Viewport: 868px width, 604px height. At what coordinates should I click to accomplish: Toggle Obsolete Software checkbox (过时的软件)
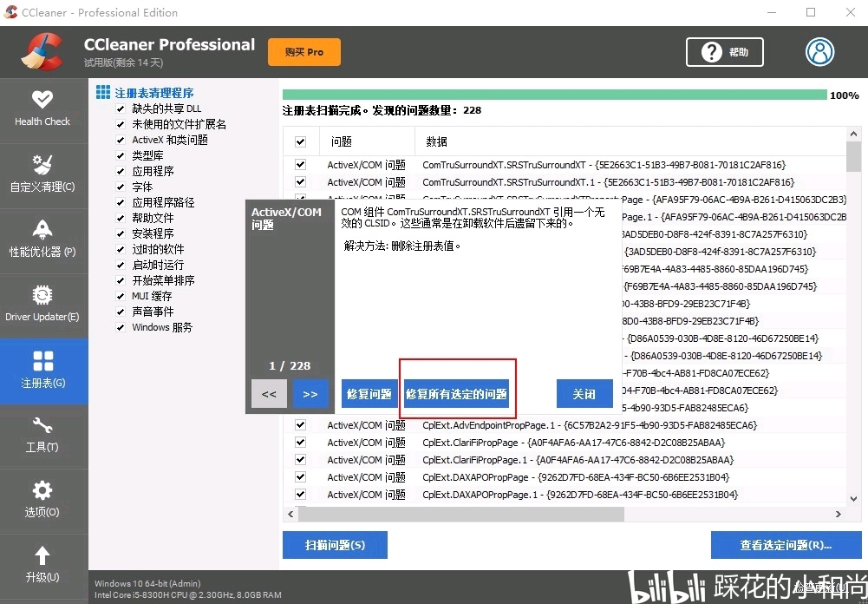coord(121,249)
